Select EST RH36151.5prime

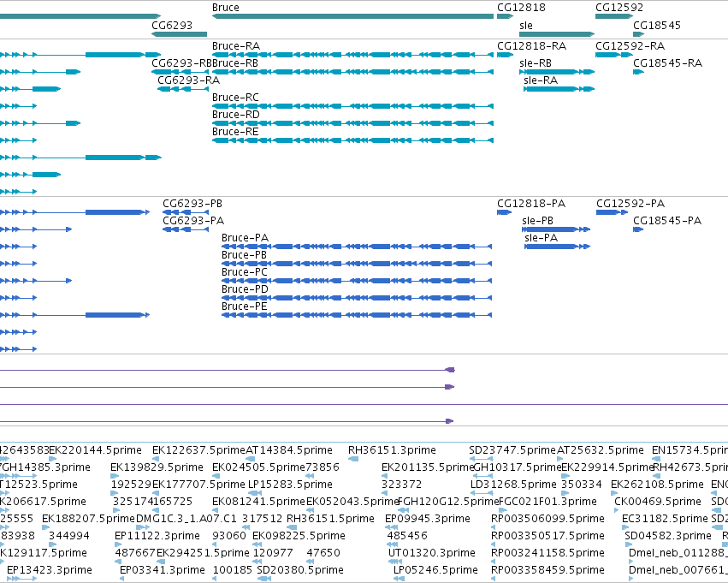330,519
